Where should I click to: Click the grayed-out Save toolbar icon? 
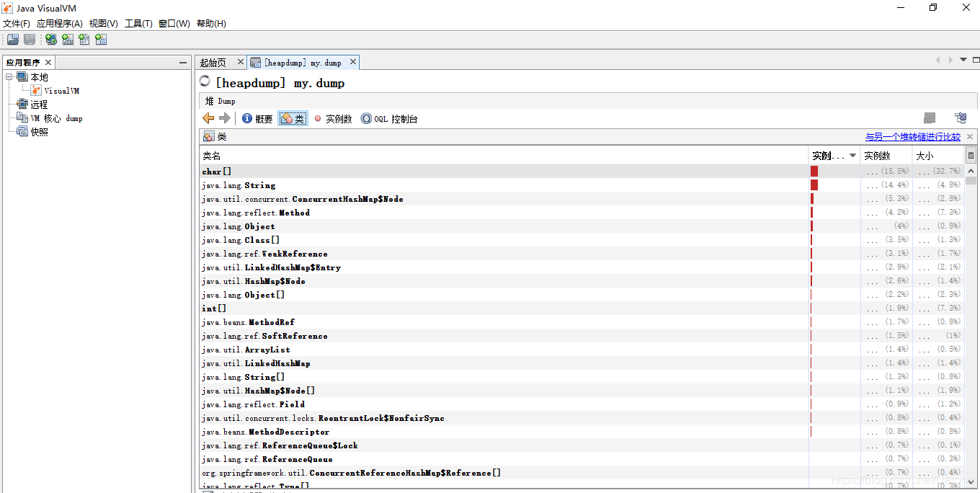coord(30,40)
